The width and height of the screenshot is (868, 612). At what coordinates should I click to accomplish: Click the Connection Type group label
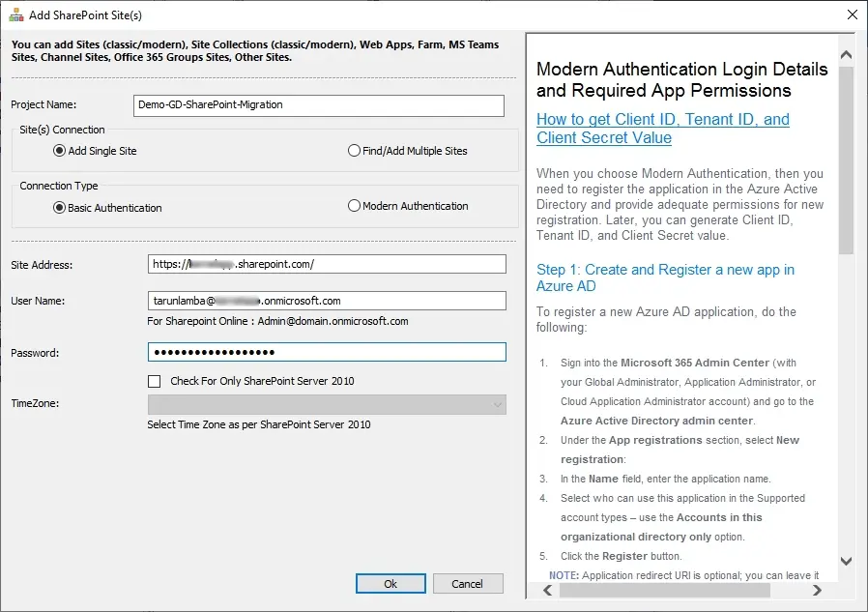[59, 186]
